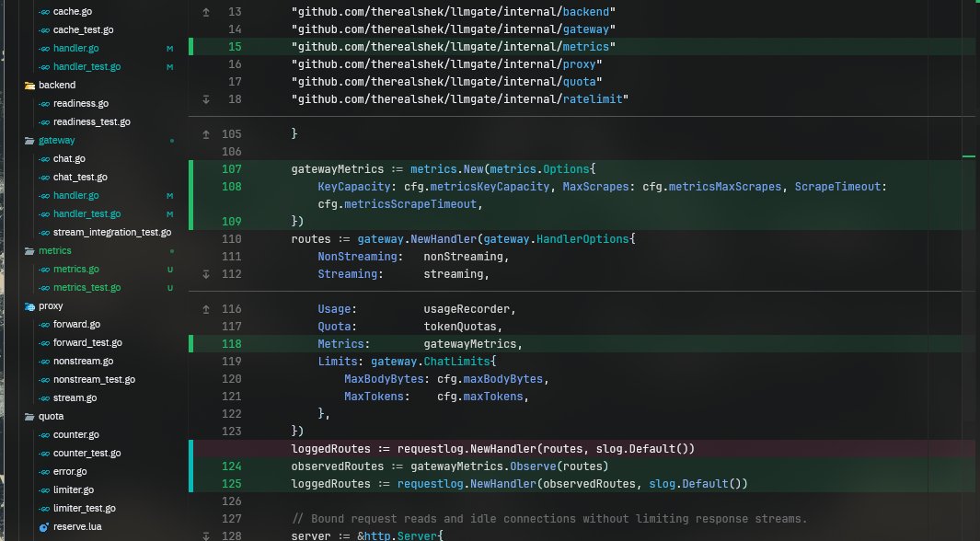Open handler.go listed below cache_test.go
Screen dimensions: 980x541
[x=75, y=48]
